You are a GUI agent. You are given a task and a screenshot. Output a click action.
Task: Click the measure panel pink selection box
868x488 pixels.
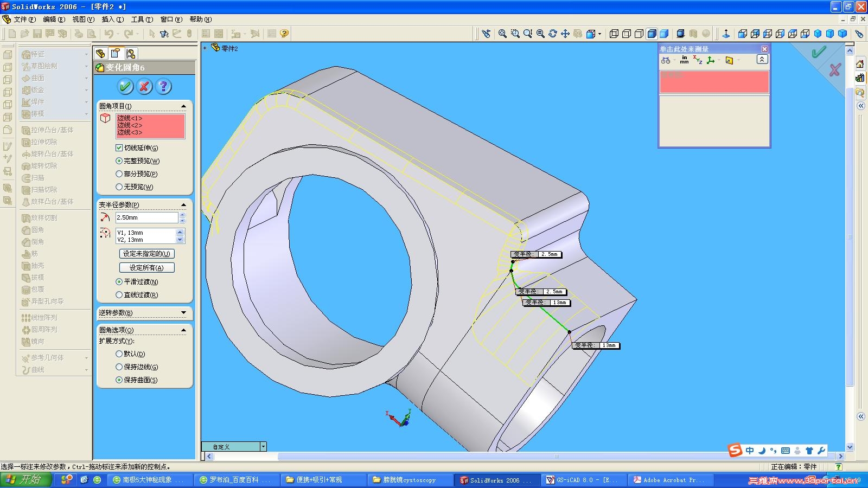tap(714, 82)
